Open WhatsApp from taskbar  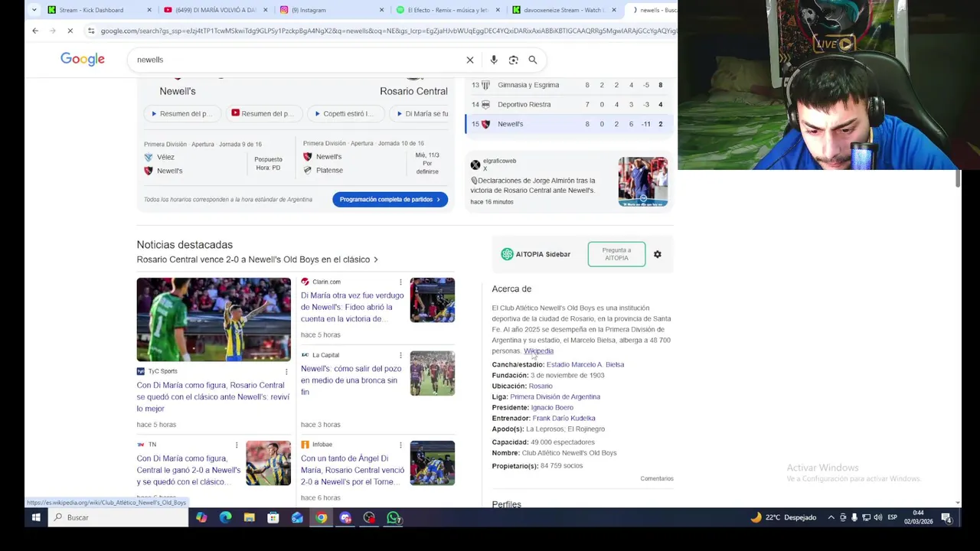point(394,517)
